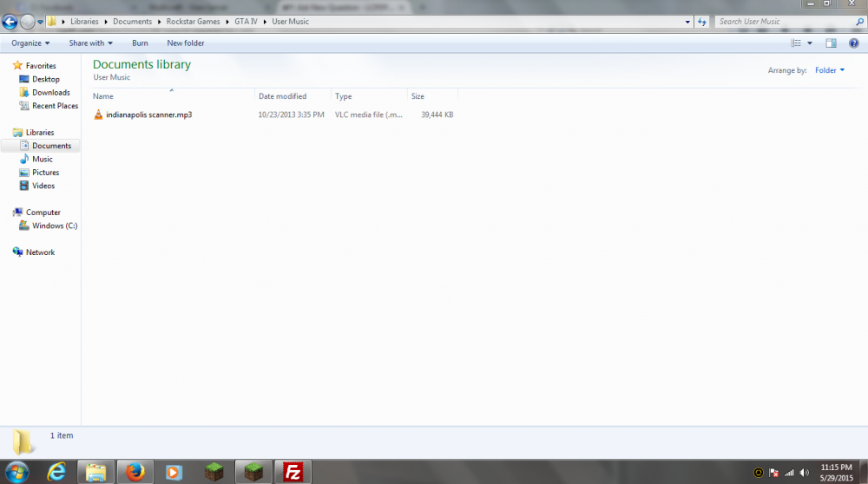Click User Music in the address breadcrumb

tap(290, 22)
